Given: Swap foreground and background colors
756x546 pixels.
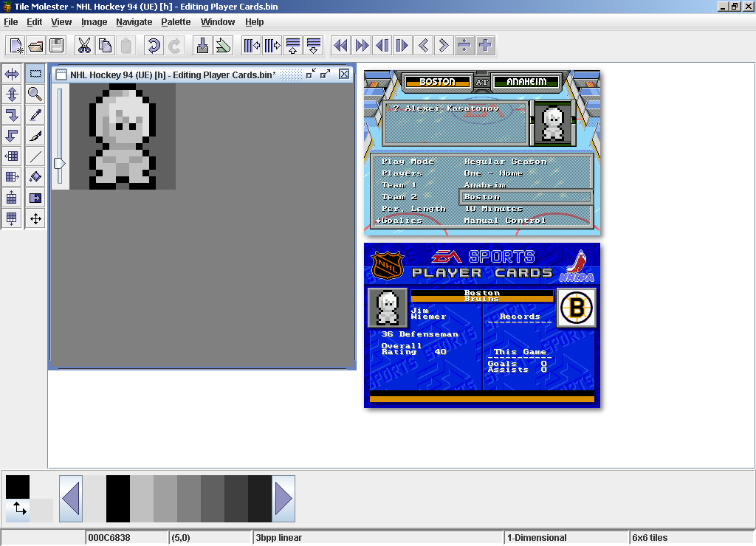Looking at the screenshot, I should click(x=18, y=508).
